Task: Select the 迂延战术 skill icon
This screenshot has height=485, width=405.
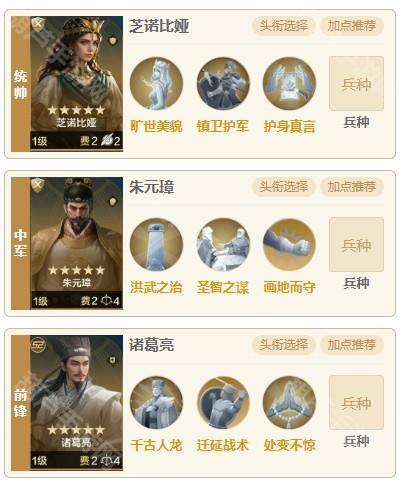Action: tap(223, 402)
